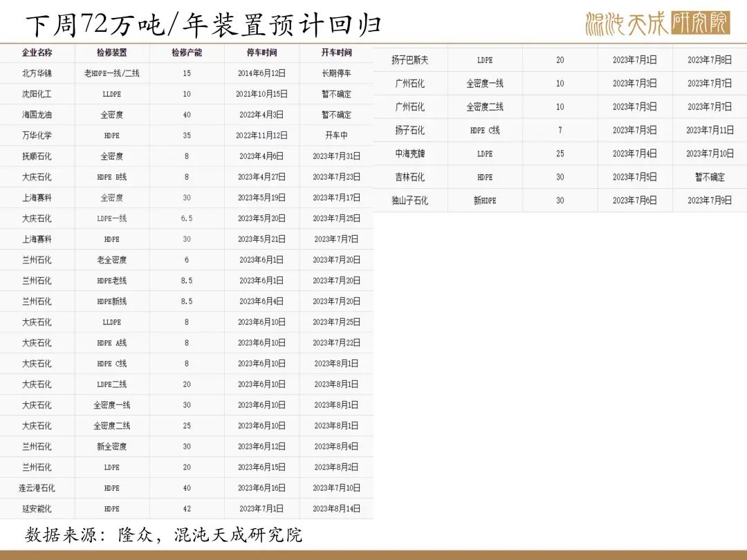This screenshot has width=747, height=560.
Task: Click the stop date '2023年6月4日'
Action: click(261, 301)
